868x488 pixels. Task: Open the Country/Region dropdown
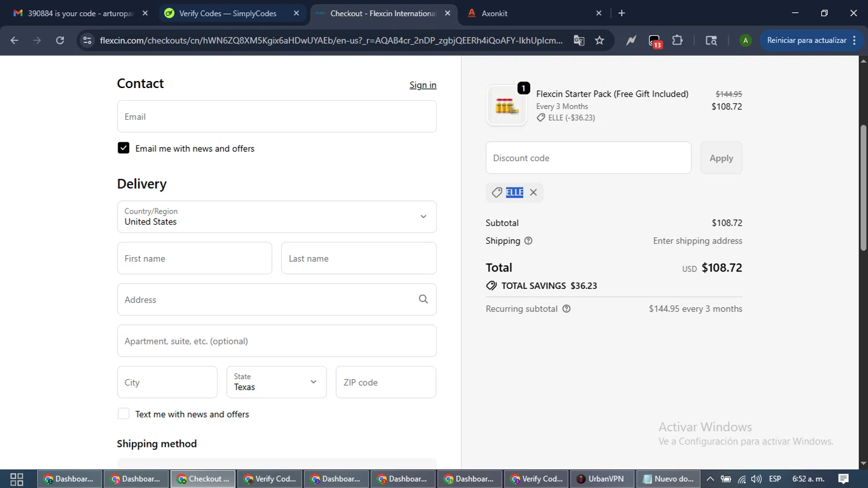[277, 217]
